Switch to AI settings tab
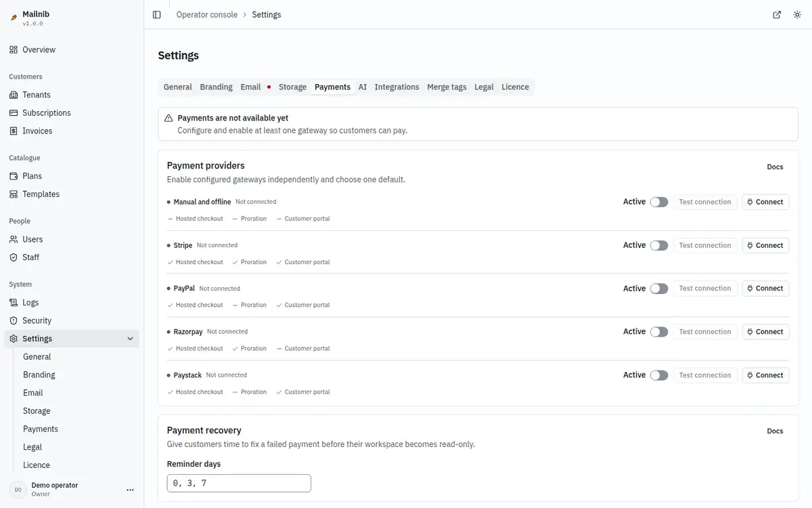Viewport: 812px width, 508px height. click(x=363, y=87)
